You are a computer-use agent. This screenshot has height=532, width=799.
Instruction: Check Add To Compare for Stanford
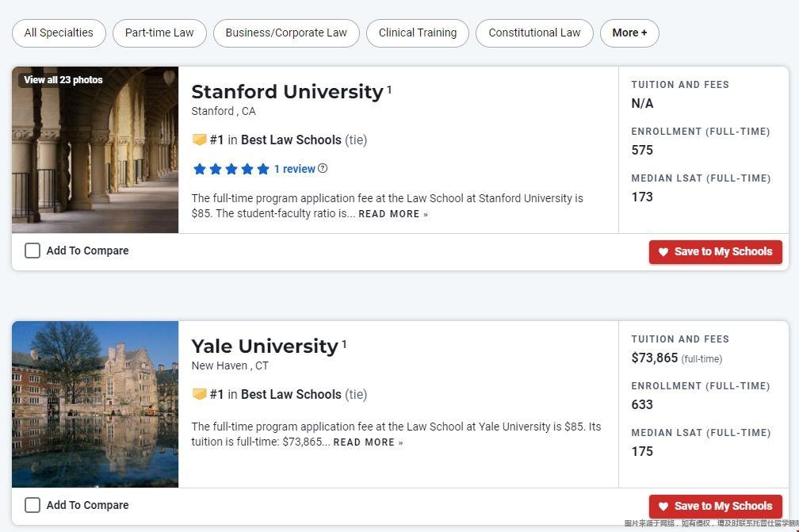coord(32,251)
